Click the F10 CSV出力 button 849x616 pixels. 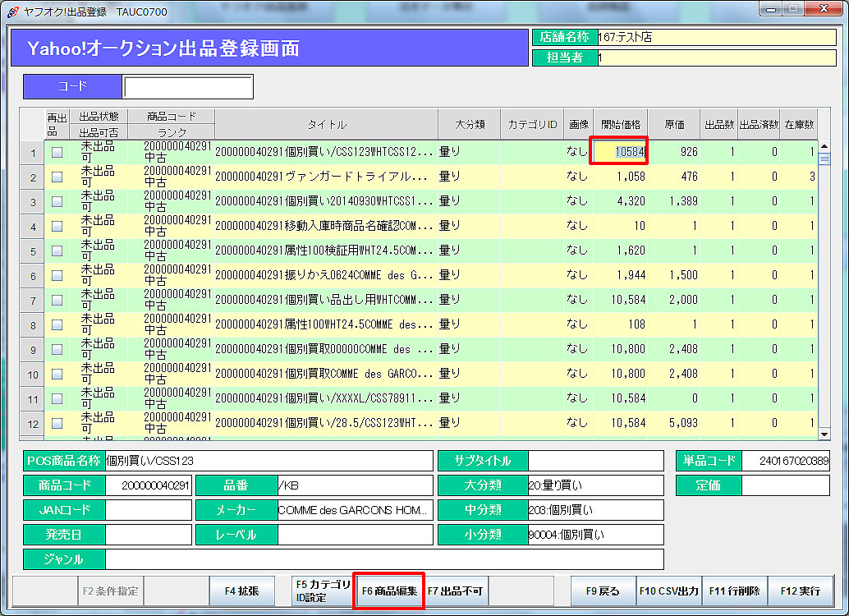pyautogui.click(x=669, y=591)
